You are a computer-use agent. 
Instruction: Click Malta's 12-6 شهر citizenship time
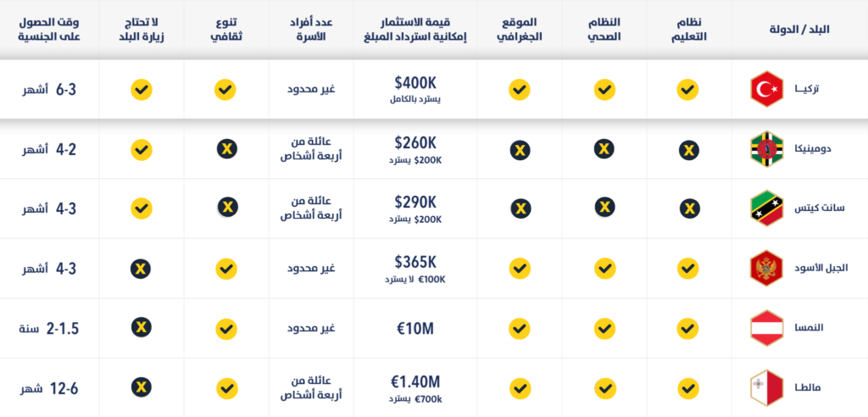click(50, 389)
